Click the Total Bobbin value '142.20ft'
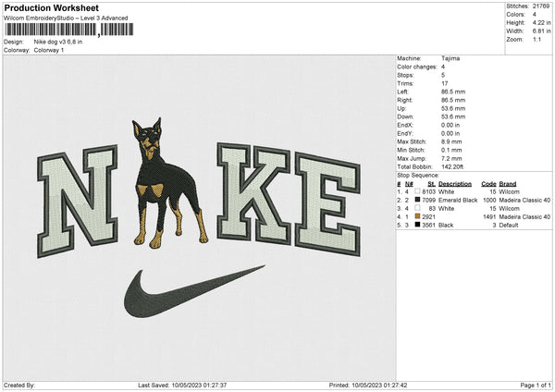The height and width of the screenshot is (392, 555). pos(452,166)
